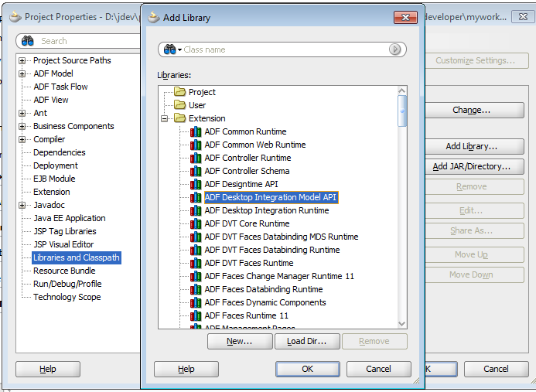Image resolution: width=536 pixels, height=392 pixels.
Task: Select Run/Debug/Profile category
Action: tap(67, 284)
